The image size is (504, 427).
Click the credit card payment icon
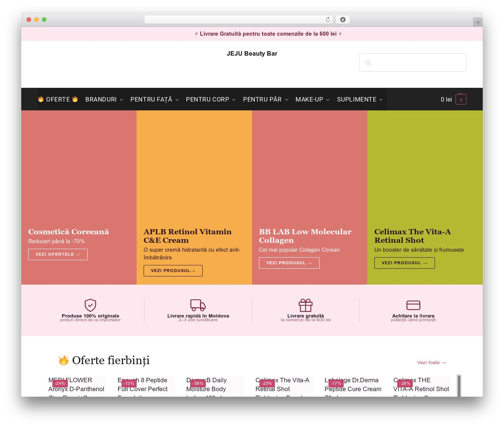[413, 305]
